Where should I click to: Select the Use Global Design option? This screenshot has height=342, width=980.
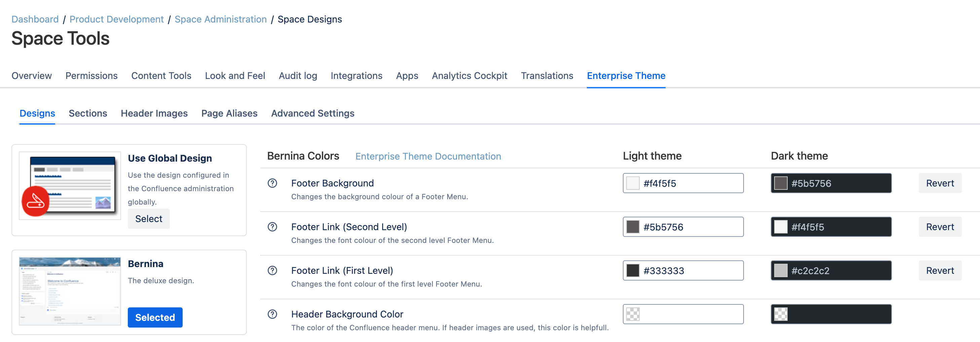point(148,218)
